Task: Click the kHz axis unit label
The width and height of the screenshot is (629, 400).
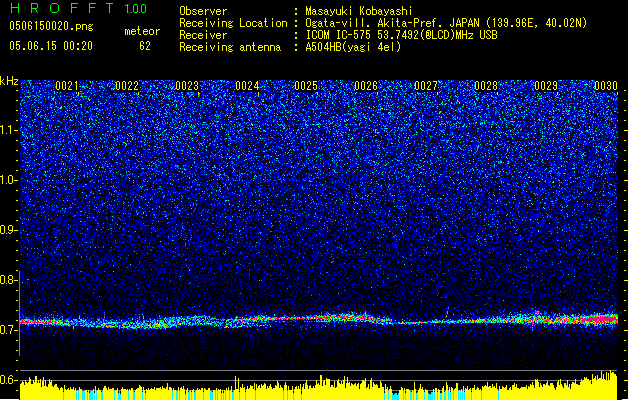Action: (x=9, y=81)
